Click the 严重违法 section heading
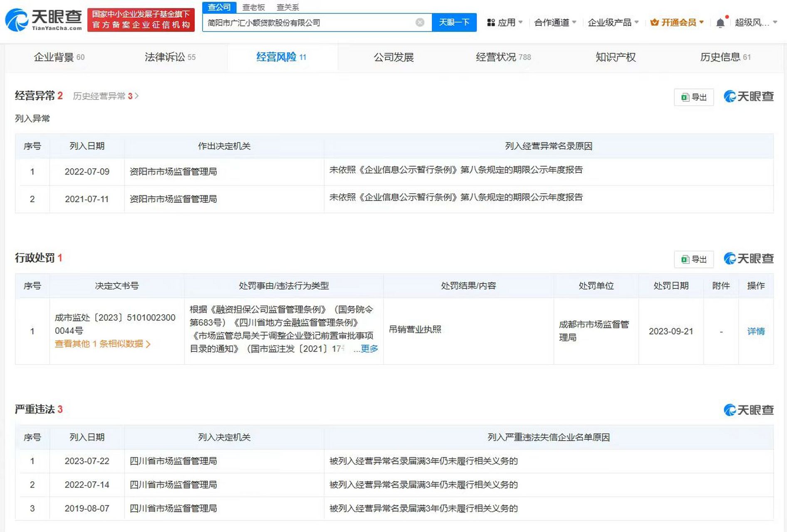787x532 pixels. 35,409
